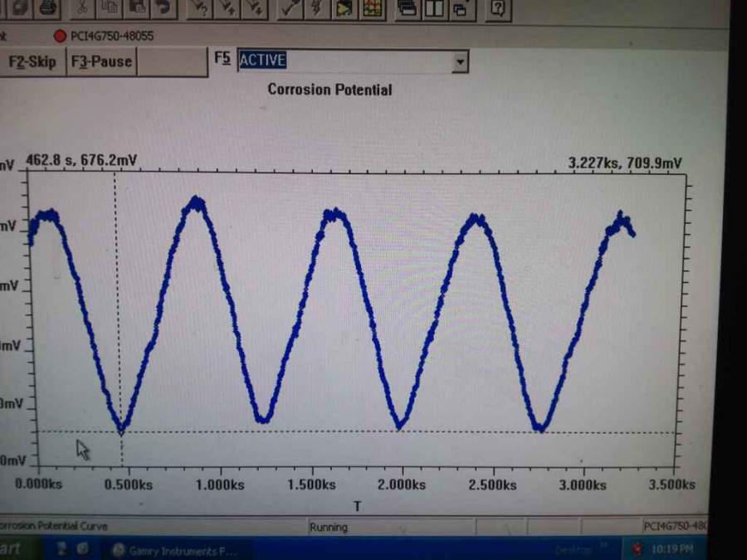This screenshot has width=747, height=560.
Task: Click the scissors Cut icon
Action: coord(82,8)
